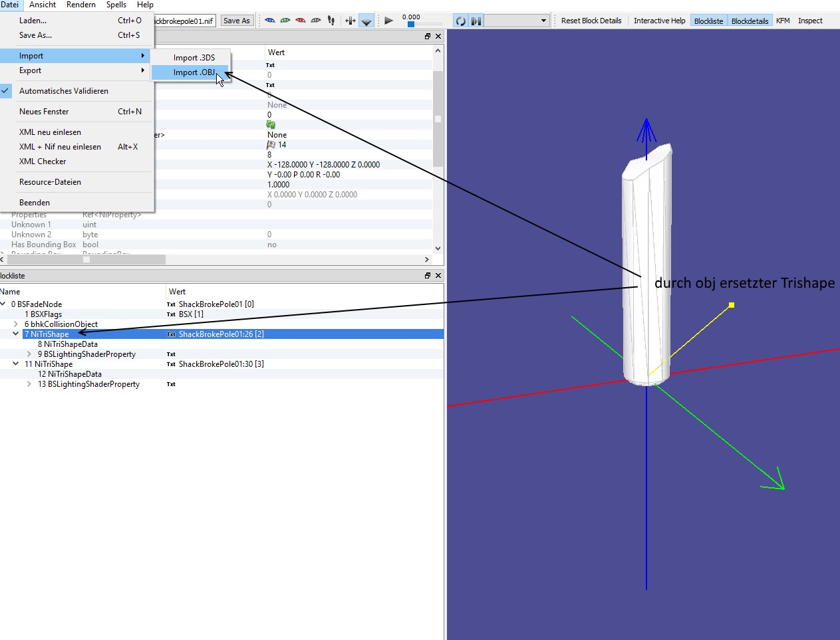Toggle Automatisches Validieren checkmark option
Screen dimensions: 840x640
point(64,91)
